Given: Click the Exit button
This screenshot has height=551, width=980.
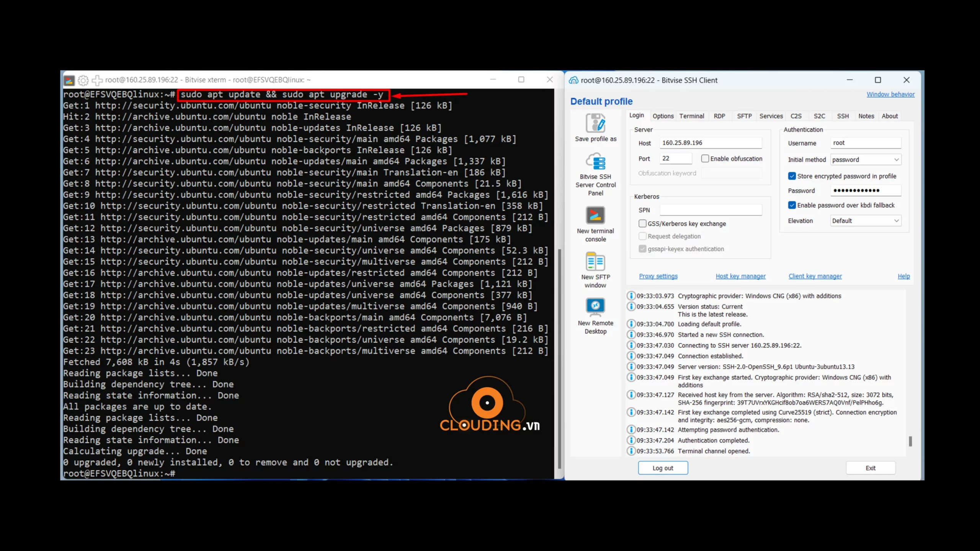Looking at the screenshot, I should [x=871, y=468].
